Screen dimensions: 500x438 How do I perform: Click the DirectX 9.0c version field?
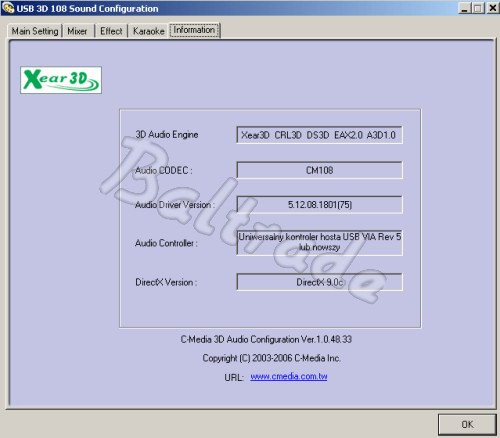319,282
